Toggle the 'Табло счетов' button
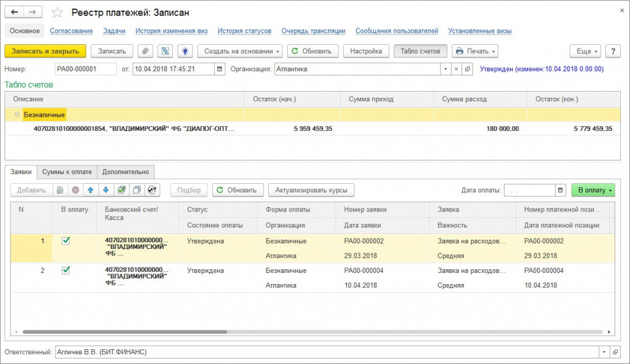630x364 pixels. click(420, 51)
